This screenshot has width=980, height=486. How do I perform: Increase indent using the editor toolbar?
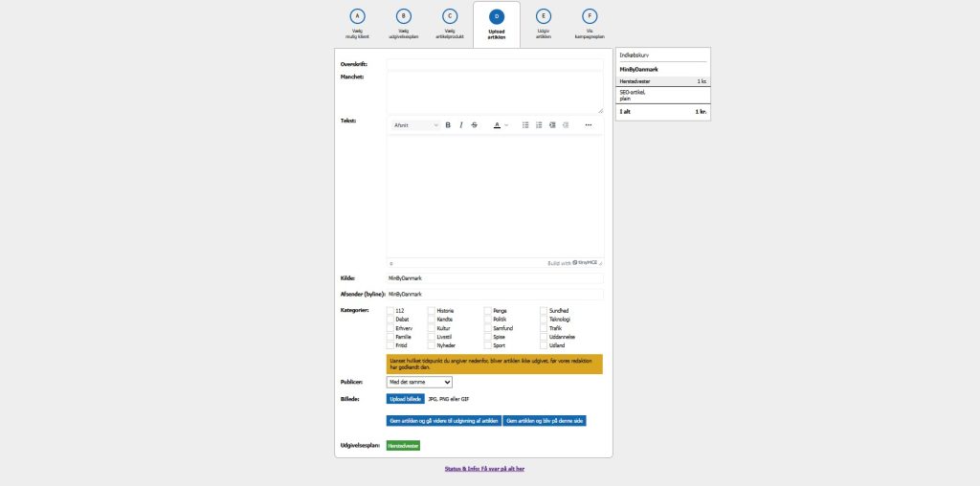click(x=552, y=125)
